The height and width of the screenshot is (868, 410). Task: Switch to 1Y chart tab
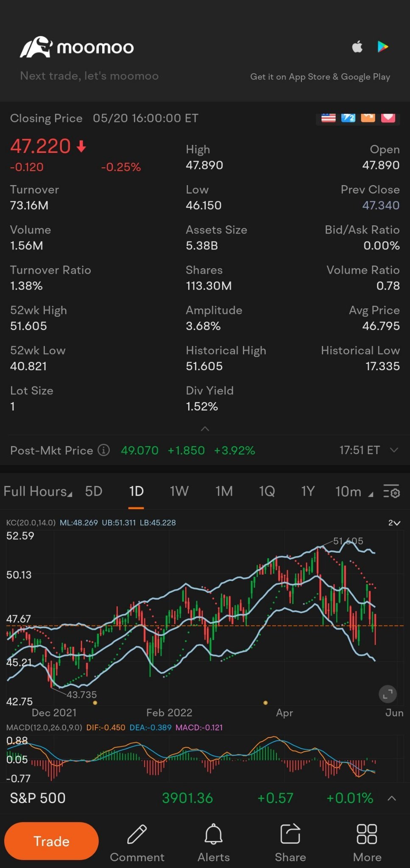tap(308, 491)
